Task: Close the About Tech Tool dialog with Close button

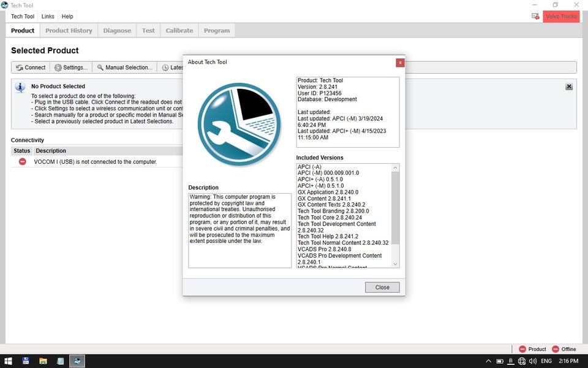Action: [382, 287]
